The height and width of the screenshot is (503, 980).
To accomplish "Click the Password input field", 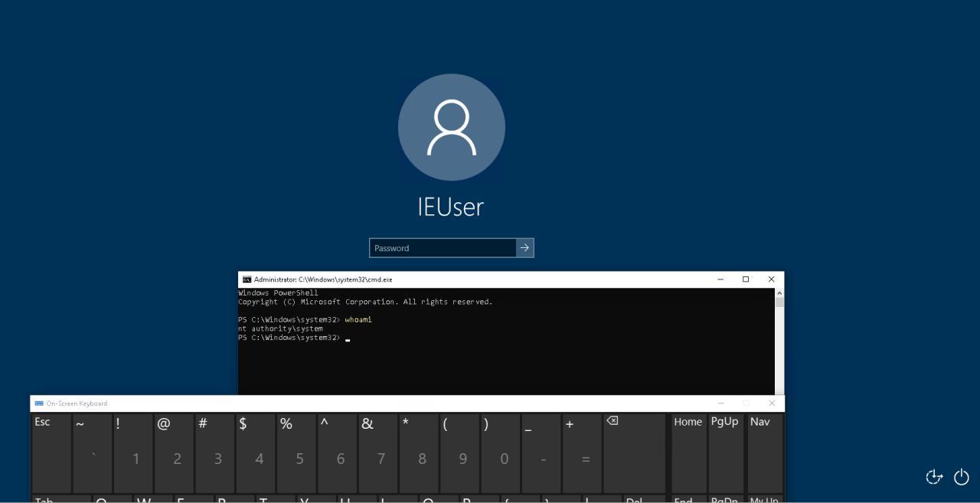I will click(443, 248).
